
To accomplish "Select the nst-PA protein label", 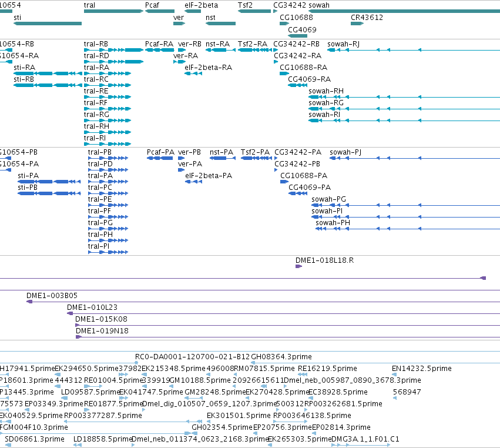I will pyautogui.click(x=222, y=152).
